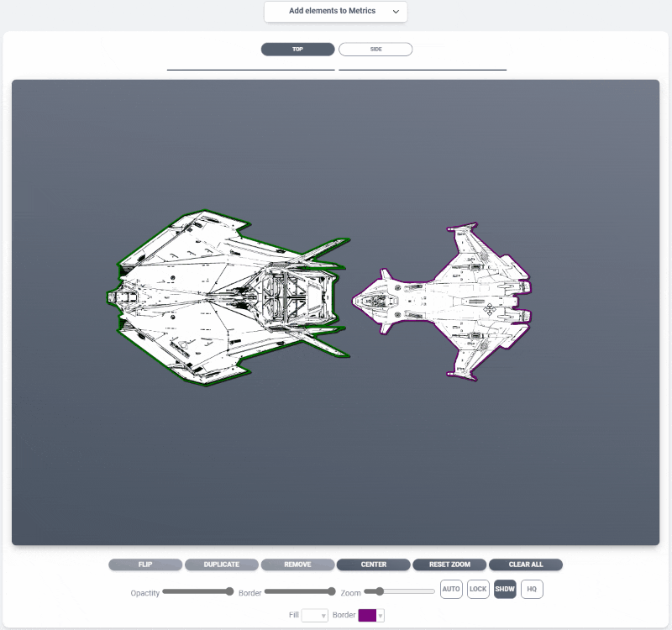
Task: Switch to the TOP view tab
Action: pyautogui.click(x=297, y=50)
